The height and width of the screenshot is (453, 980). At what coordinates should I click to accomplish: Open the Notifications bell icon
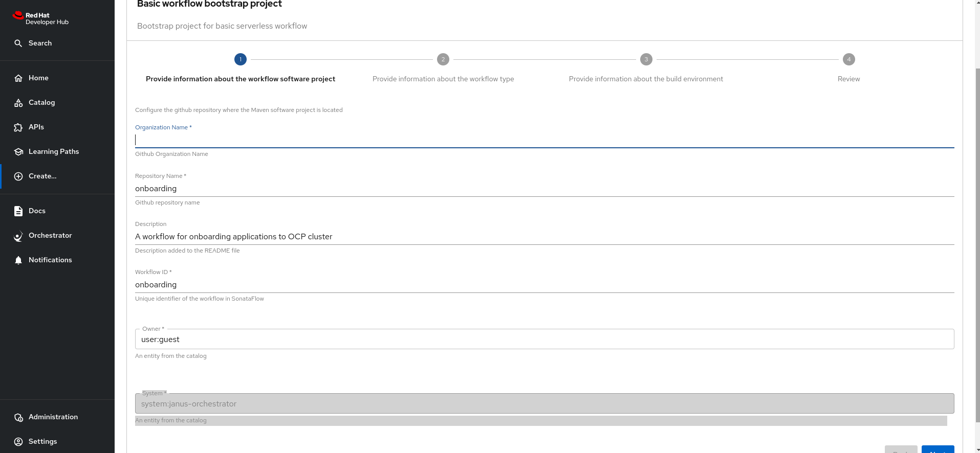tap(18, 260)
